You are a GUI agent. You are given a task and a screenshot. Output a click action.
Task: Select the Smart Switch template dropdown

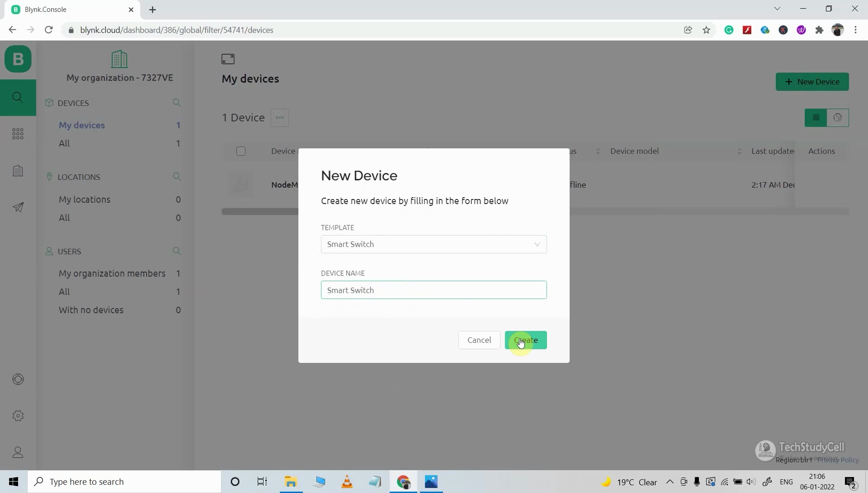pos(434,244)
